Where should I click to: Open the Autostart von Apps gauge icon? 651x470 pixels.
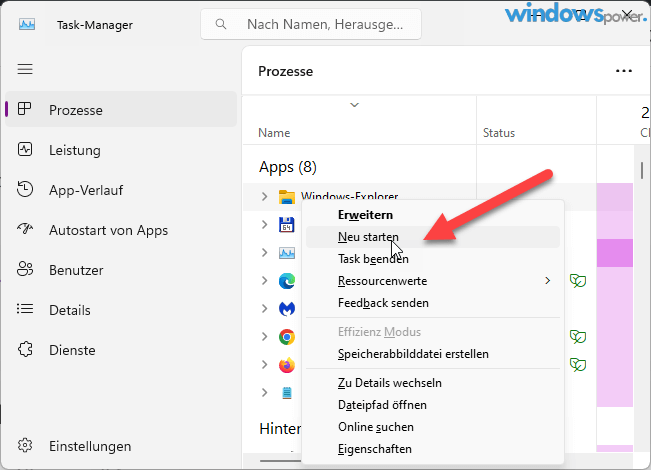pos(25,229)
